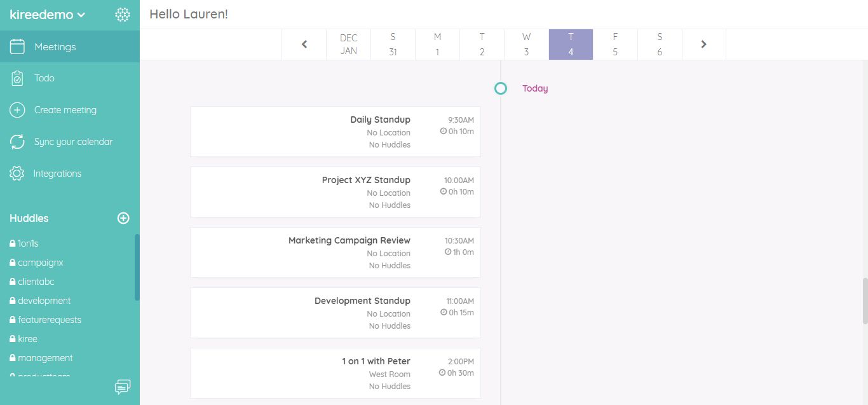
Task: Select Monday 1 in the week strip
Action: coord(437,44)
